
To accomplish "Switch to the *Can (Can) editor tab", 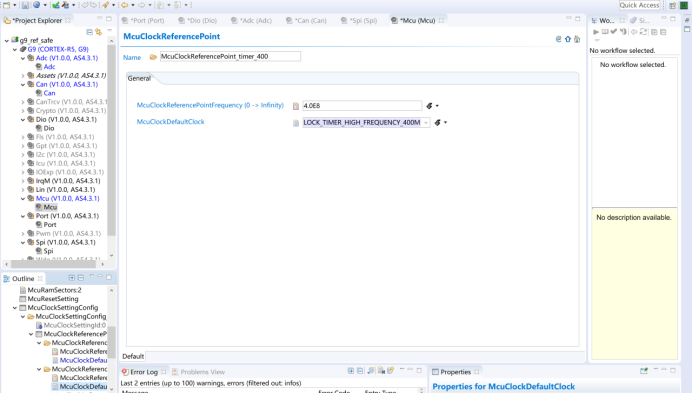I will click(306, 20).
